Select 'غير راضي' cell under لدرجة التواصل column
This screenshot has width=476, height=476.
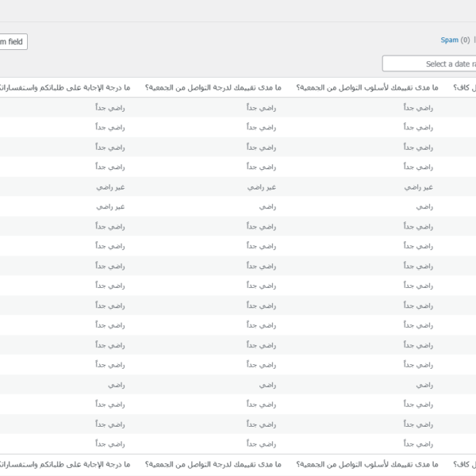(x=261, y=187)
